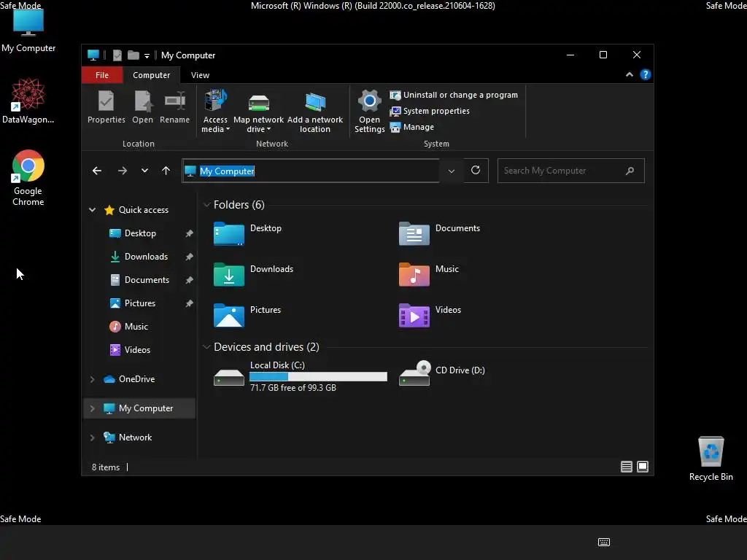Collapse Quick access tree node
Viewport: 747px width, 560px height.
(93, 210)
